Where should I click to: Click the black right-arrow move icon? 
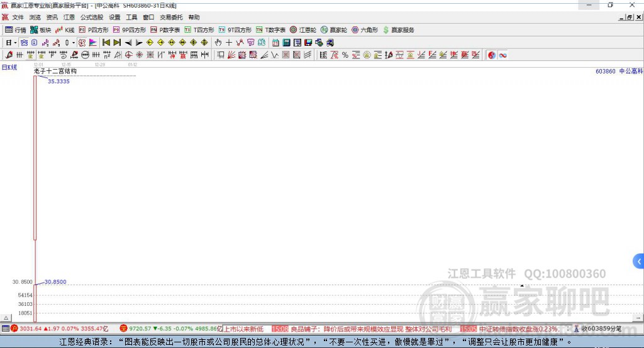click(139, 43)
